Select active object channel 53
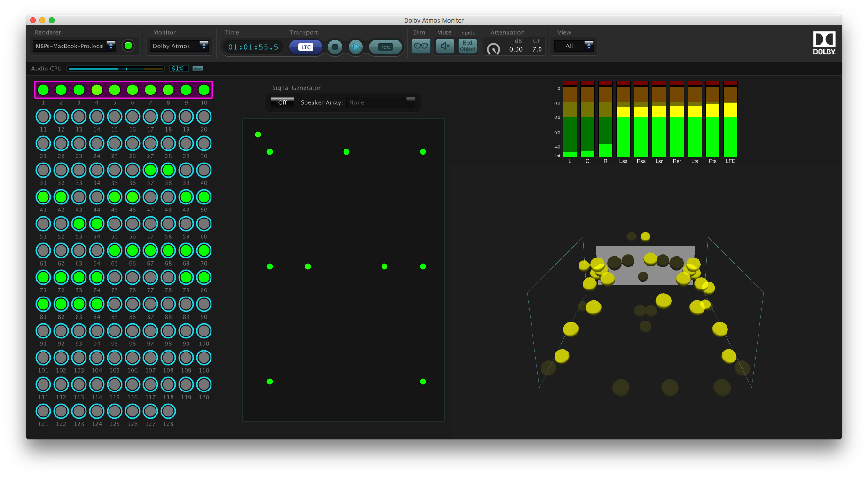 pyautogui.click(x=79, y=223)
